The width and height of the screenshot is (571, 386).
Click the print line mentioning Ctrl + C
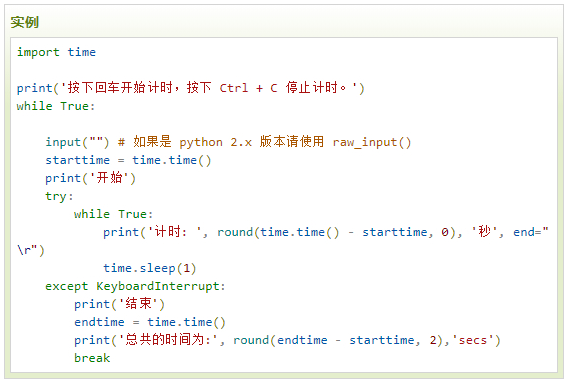(x=190, y=88)
